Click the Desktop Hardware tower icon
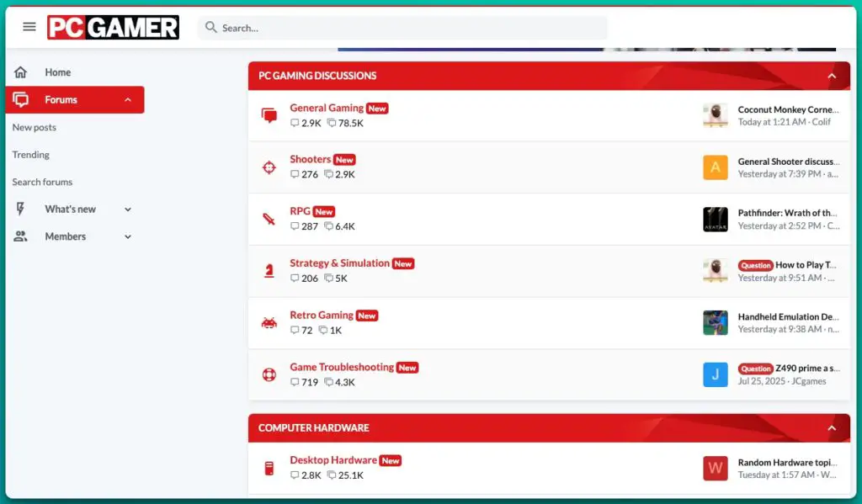Image resolution: width=862 pixels, height=504 pixels. 269,468
